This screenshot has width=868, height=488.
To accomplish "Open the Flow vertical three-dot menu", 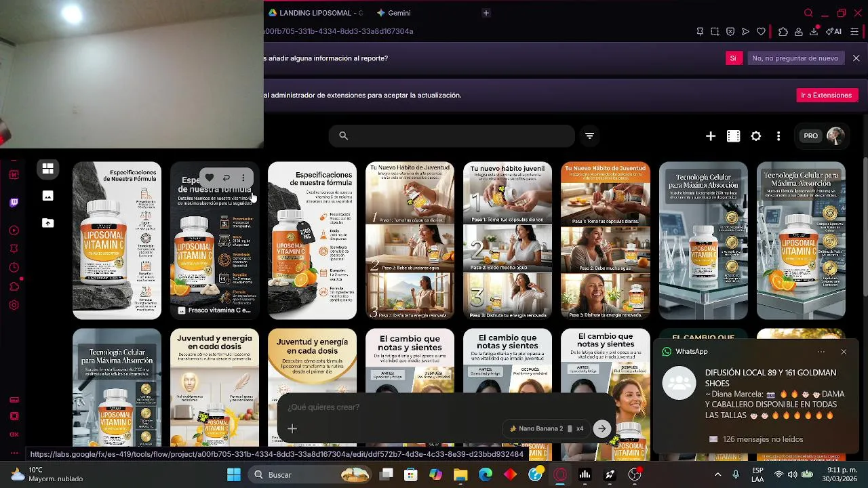I will (778, 136).
